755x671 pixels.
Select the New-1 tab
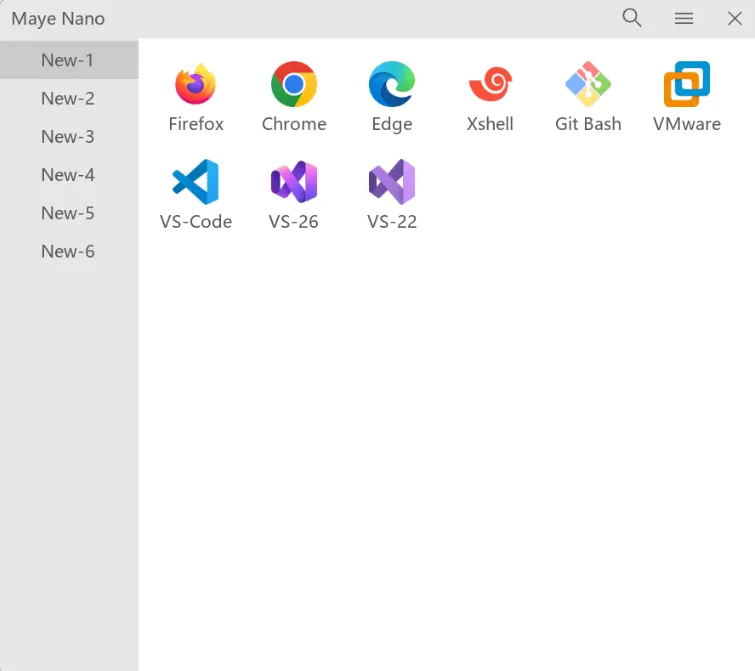click(x=68, y=60)
